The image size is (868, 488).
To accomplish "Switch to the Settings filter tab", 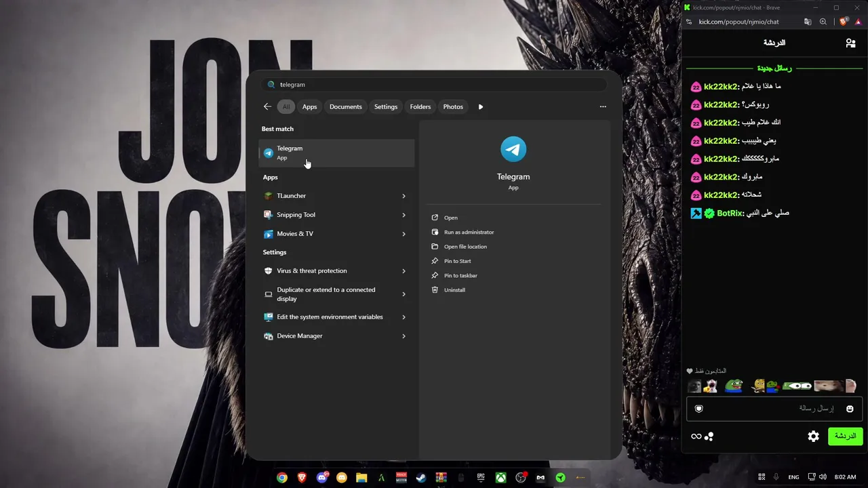I will pyautogui.click(x=386, y=106).
